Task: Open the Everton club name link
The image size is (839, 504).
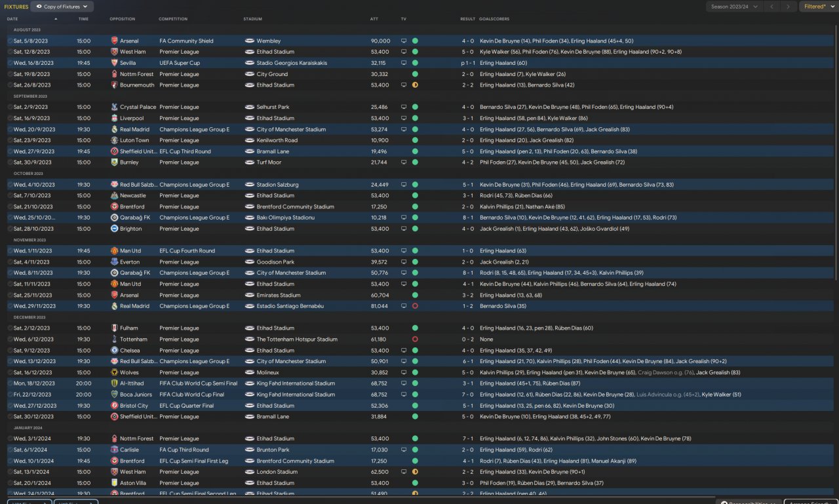Action: 130,262
